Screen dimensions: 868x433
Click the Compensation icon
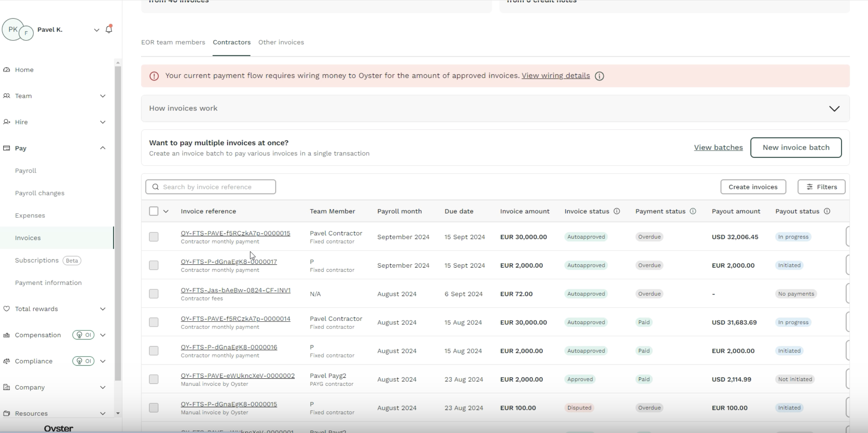tap(7, 335)
